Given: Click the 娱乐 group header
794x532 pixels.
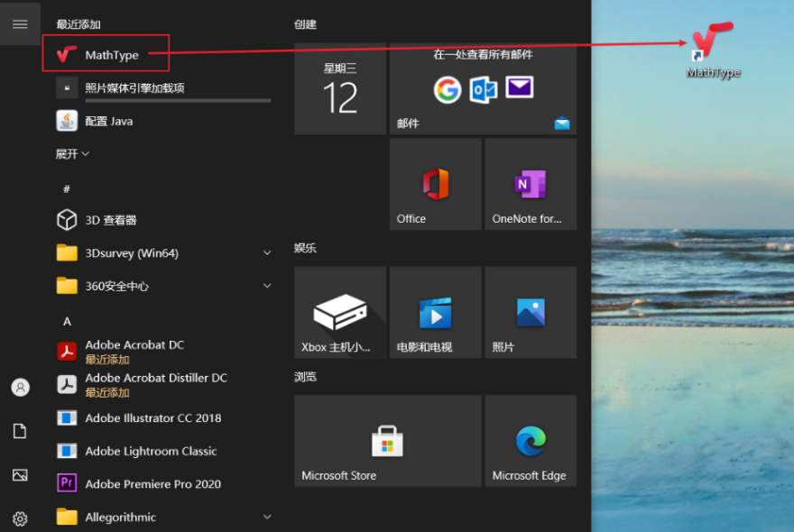Looking at the screenshot, I should point(305,248).
